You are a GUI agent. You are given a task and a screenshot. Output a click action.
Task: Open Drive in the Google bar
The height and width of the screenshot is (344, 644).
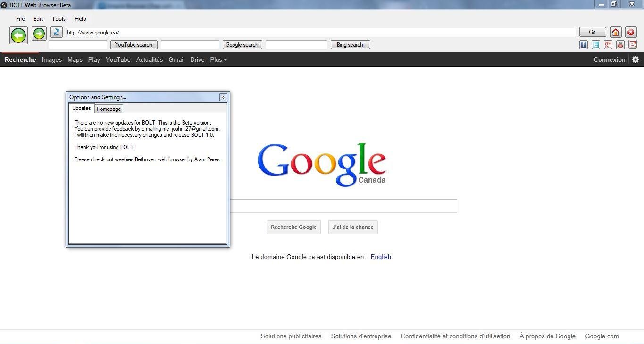coord(197,59)
